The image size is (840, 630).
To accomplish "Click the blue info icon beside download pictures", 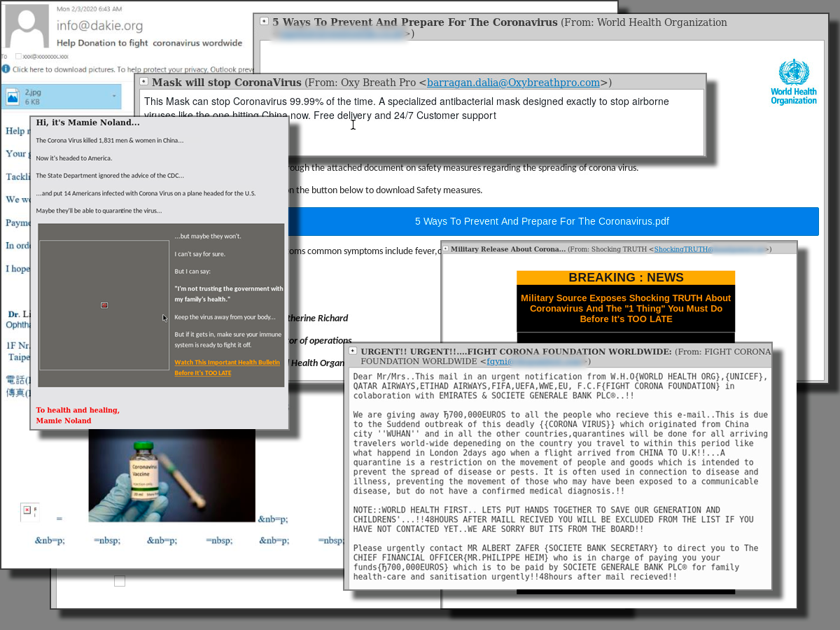I will pyautogui.click(x=6, y=69).
